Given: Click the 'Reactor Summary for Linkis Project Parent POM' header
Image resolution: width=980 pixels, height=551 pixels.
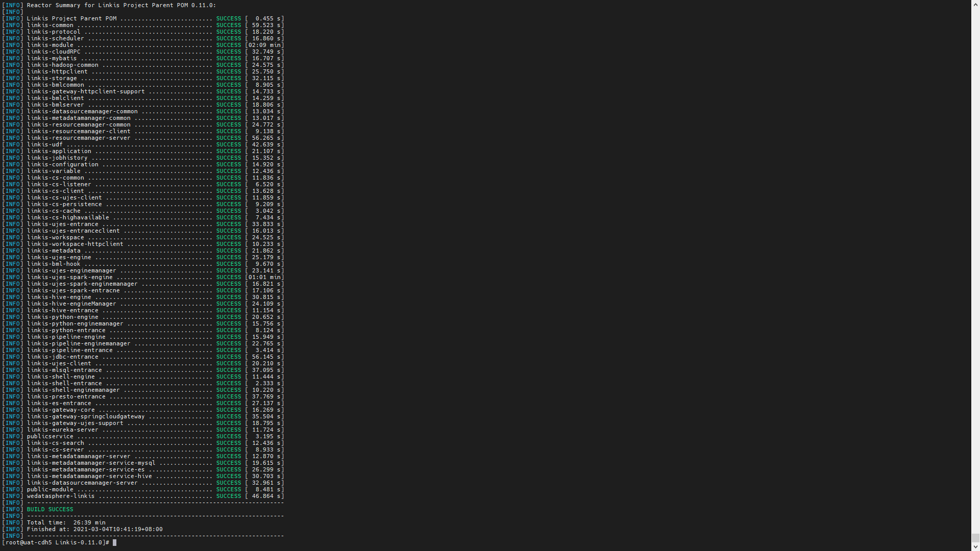Looking at the screenshot, I should point(121,5).
